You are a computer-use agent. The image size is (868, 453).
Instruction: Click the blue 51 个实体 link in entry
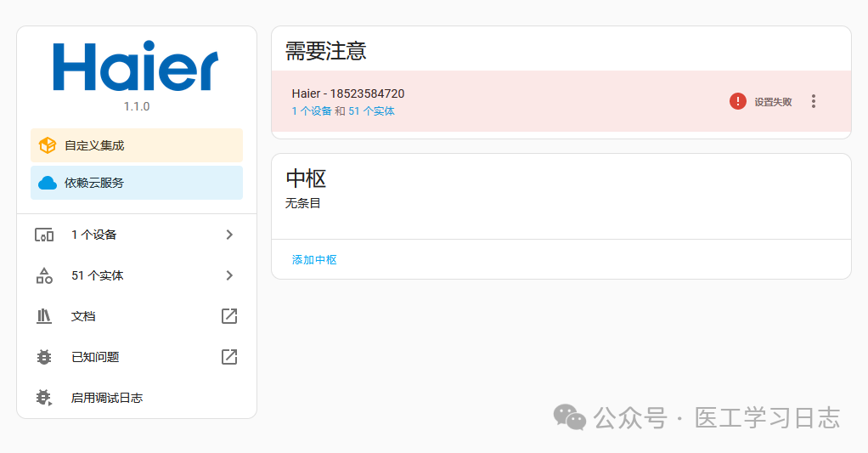coord(371,111)
